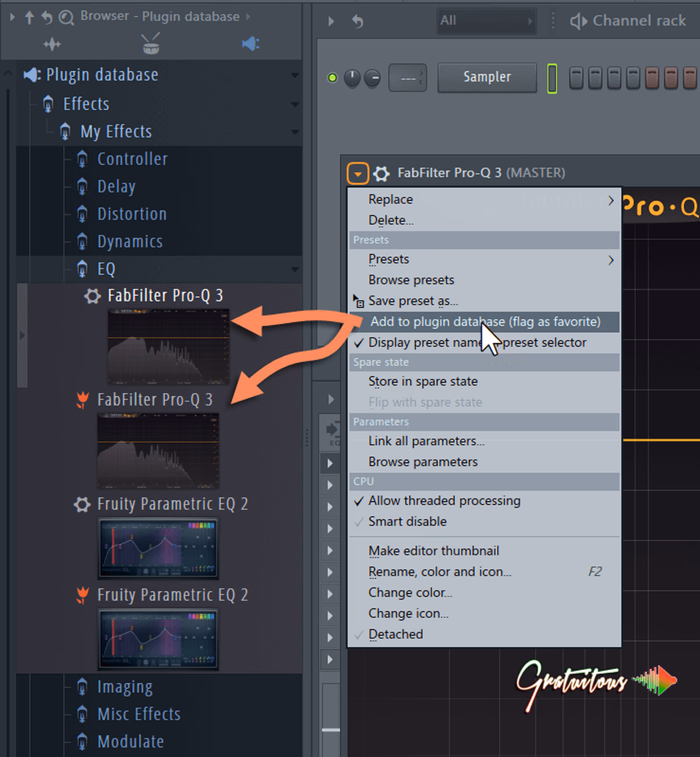
Task: Click Change color option
Action: (x=484, y=593)
